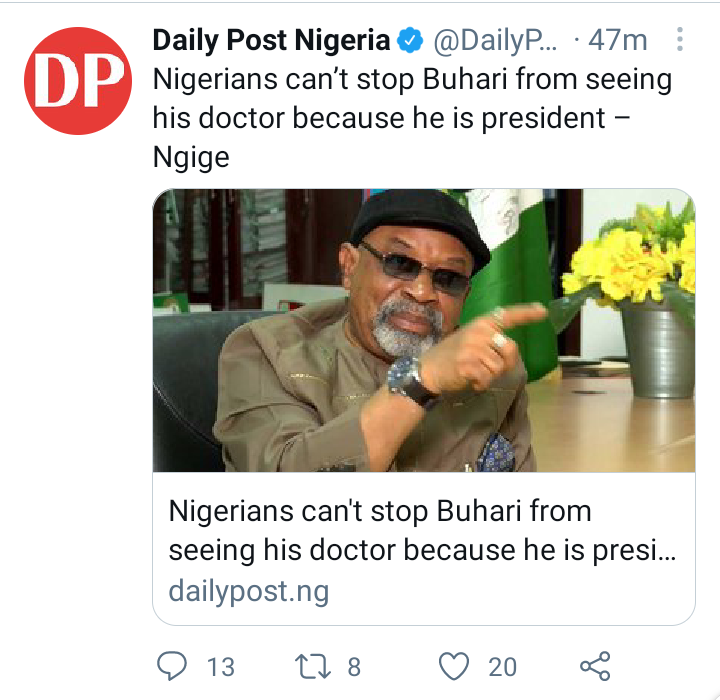Click the Daily Post Nigeria account name
Viewport: 720px width, 700px height.
tap(271, 40)
